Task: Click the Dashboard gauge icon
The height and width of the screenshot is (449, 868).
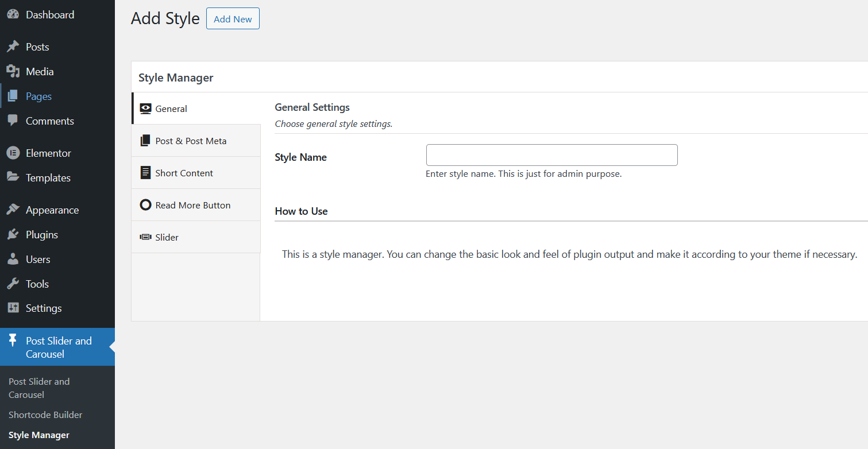Action: coord(13,15)
